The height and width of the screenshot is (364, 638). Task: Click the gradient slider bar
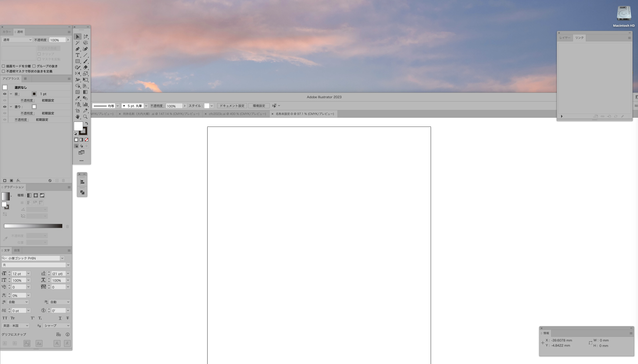pos(33,226)
